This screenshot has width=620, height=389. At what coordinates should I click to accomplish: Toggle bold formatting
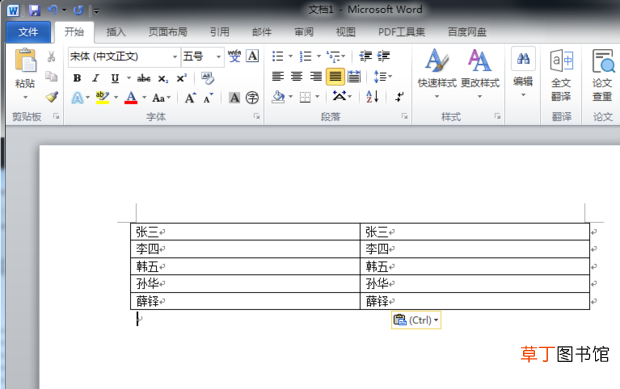click(77, 78)
